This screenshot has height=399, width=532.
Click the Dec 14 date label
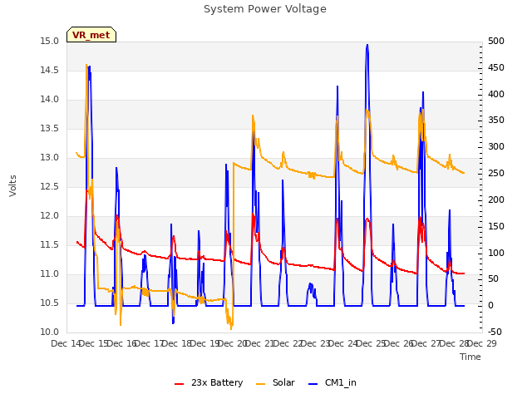click(x=66, y=343)
